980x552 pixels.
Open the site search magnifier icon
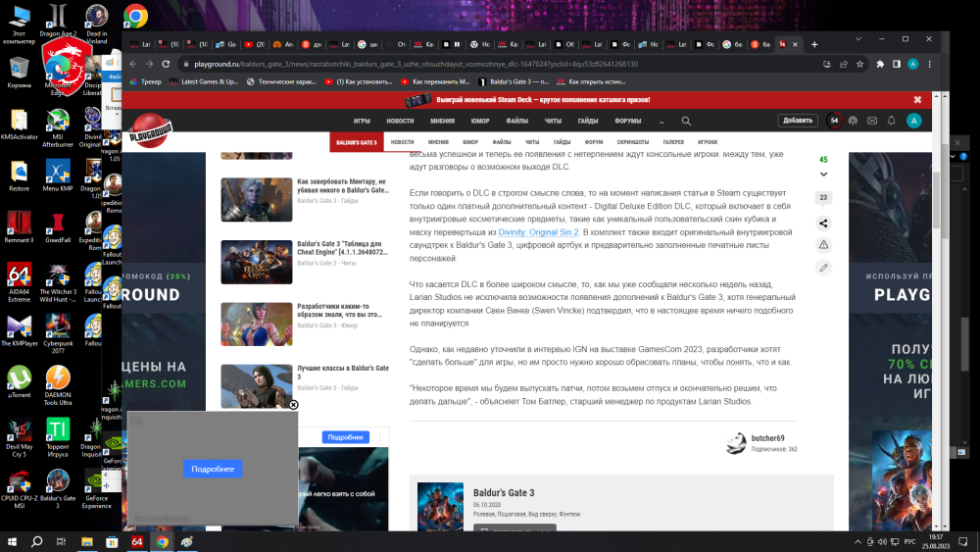point(686,121)
